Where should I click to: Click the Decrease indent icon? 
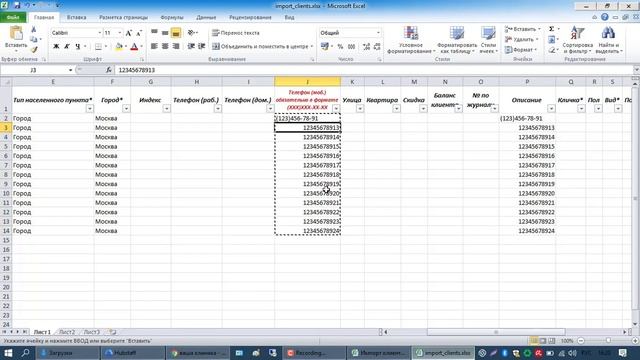coord(191,47)
